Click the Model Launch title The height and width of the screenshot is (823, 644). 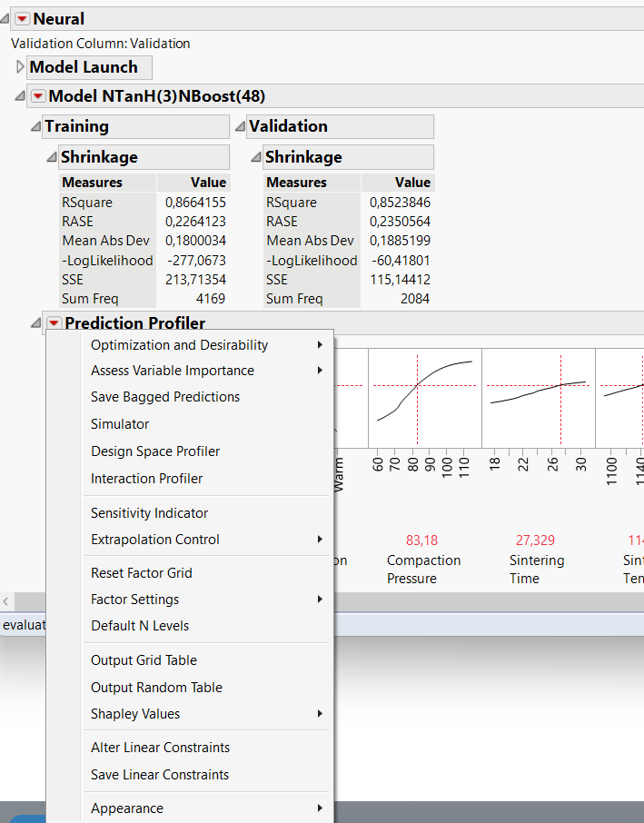point(84,67)
